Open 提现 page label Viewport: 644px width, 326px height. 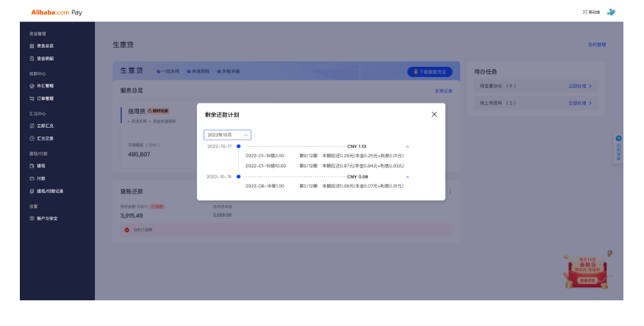41,166
